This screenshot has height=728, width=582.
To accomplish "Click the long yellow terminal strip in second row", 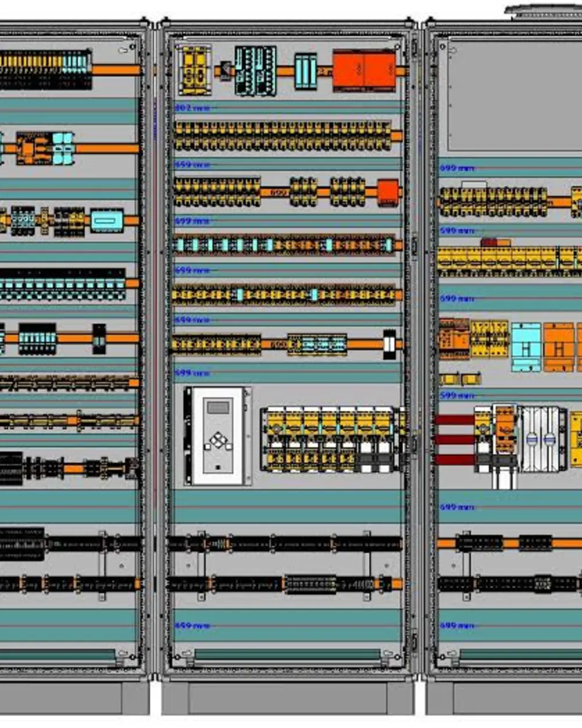I will [282, 136].
